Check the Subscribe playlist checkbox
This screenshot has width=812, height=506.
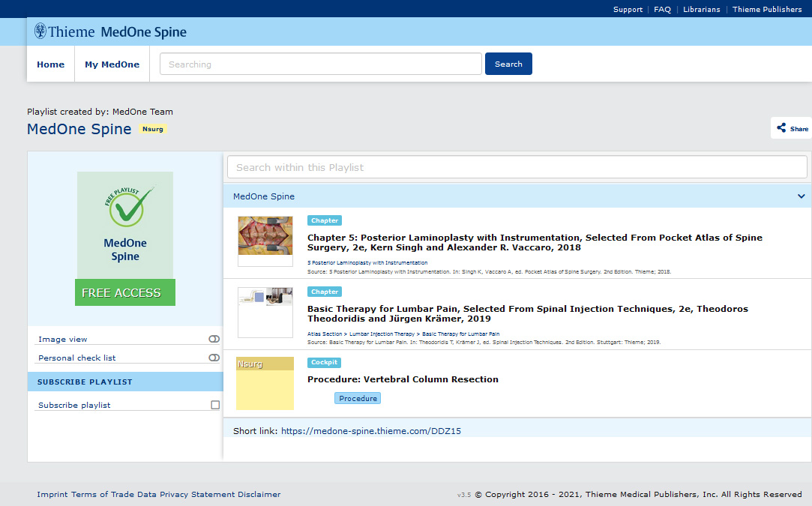click(215, 405)
